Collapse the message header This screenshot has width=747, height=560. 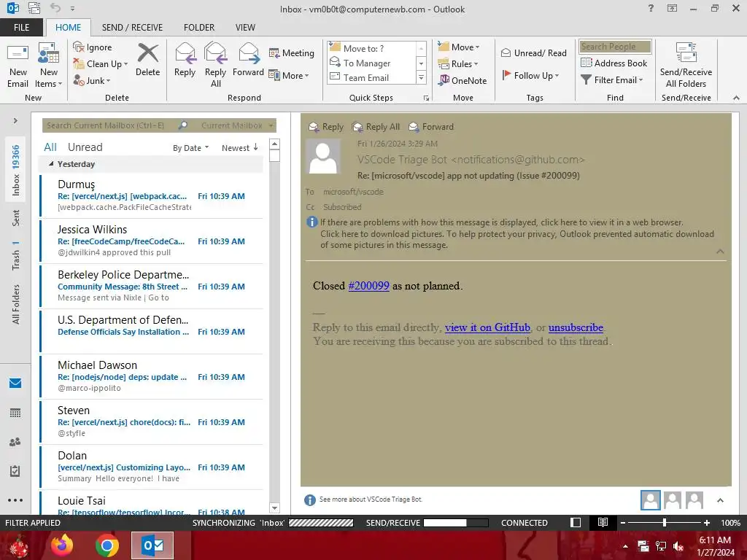pyautogui.click(x=720, y=252)
